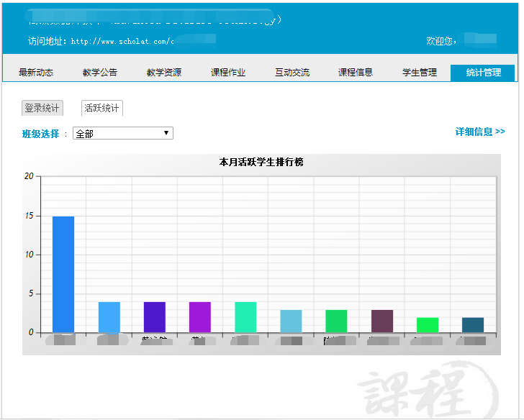The image size is (524, 420).
Task: Click the scholat.com access URL in header
Action: pos(122,42)
